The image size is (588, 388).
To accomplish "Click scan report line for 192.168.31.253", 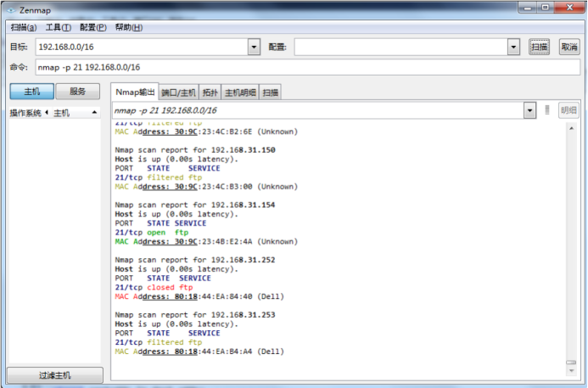I will tap(195, 315).
